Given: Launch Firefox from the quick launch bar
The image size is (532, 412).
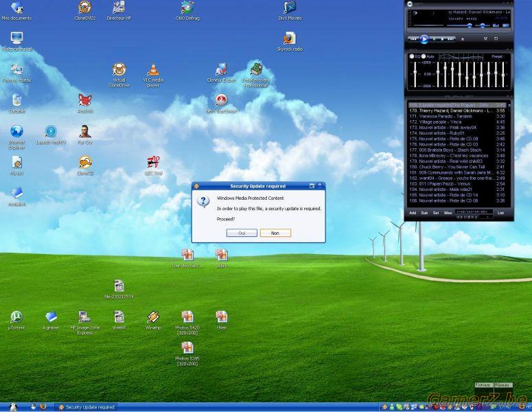Looking at the screenshot, I should (x=43, y=407).
